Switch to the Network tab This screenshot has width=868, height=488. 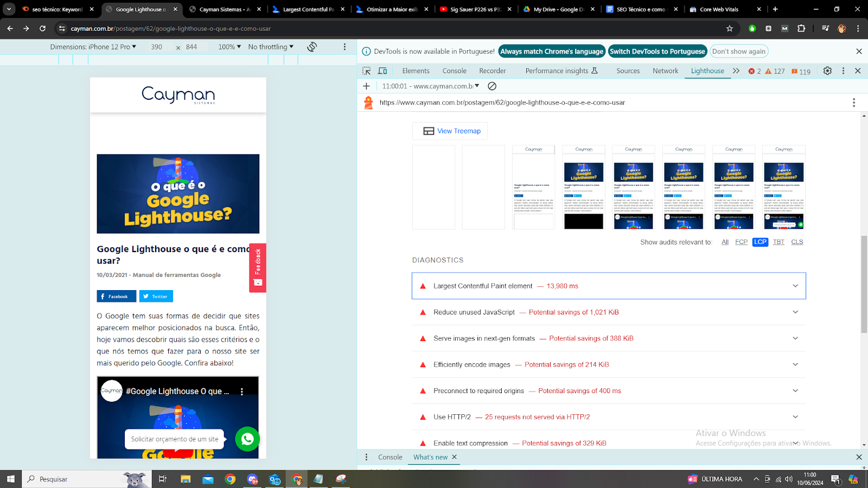point(665,71)
